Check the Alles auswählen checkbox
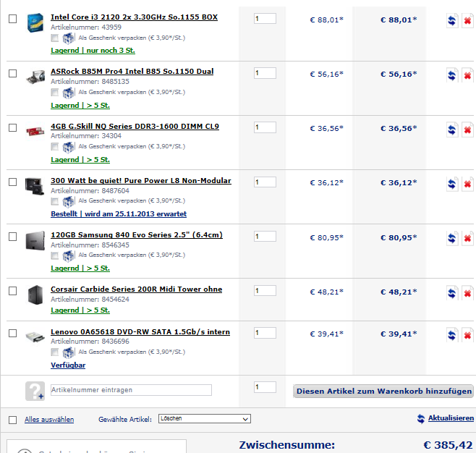The width and height of the screenshot is (476, 453). click(12, 420)
